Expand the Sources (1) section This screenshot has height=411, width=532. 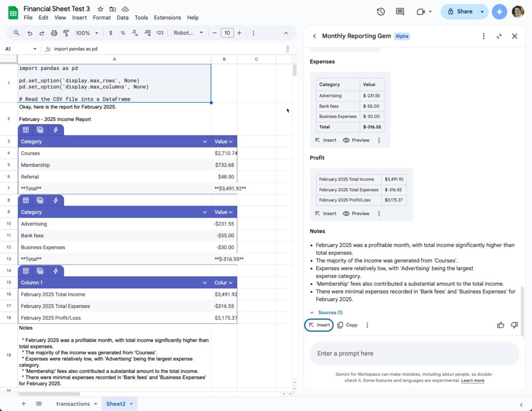pyautogui.click(x=326, y=312)
